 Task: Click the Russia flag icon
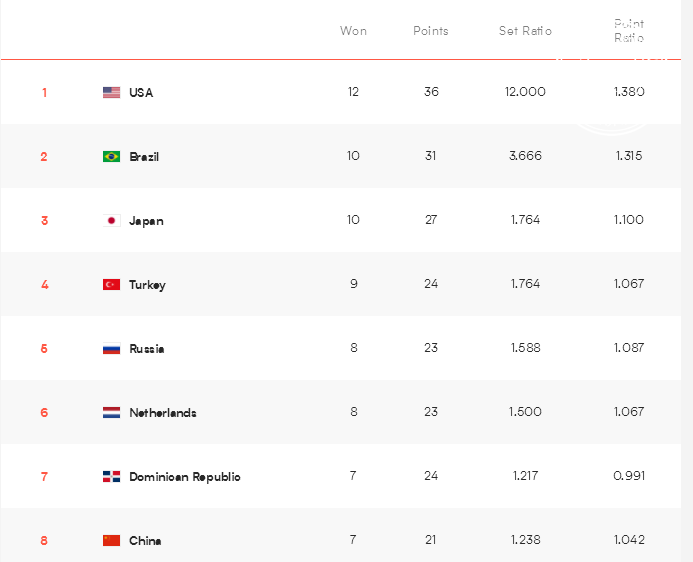[111, 349]
